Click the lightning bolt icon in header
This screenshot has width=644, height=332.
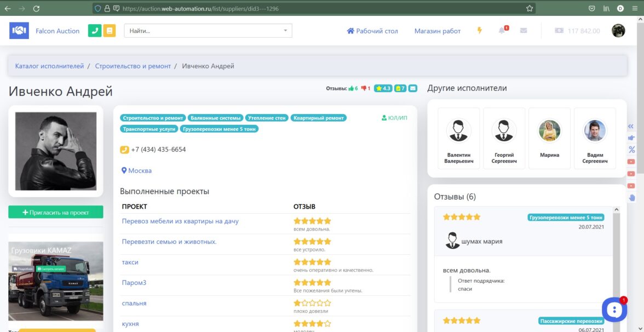(480, 31)
